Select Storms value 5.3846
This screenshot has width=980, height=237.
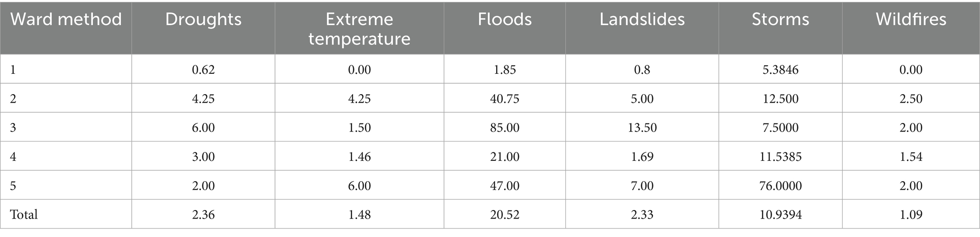(x=780, y=70)
